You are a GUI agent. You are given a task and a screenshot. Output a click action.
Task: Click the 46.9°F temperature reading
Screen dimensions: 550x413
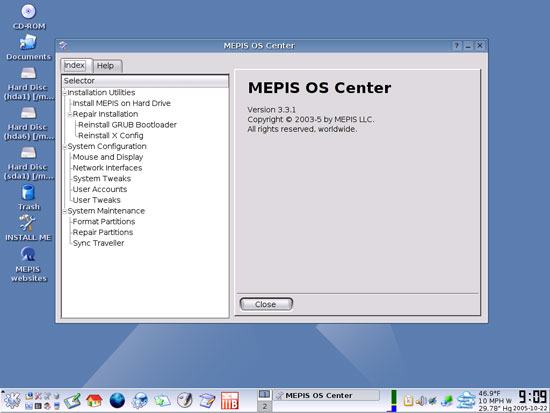[489, 393]
